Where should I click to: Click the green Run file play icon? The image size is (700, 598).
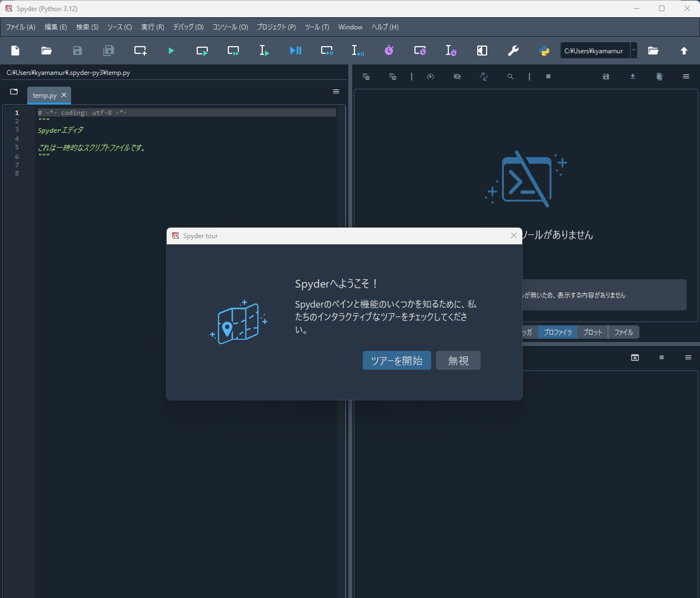[171, 51]
